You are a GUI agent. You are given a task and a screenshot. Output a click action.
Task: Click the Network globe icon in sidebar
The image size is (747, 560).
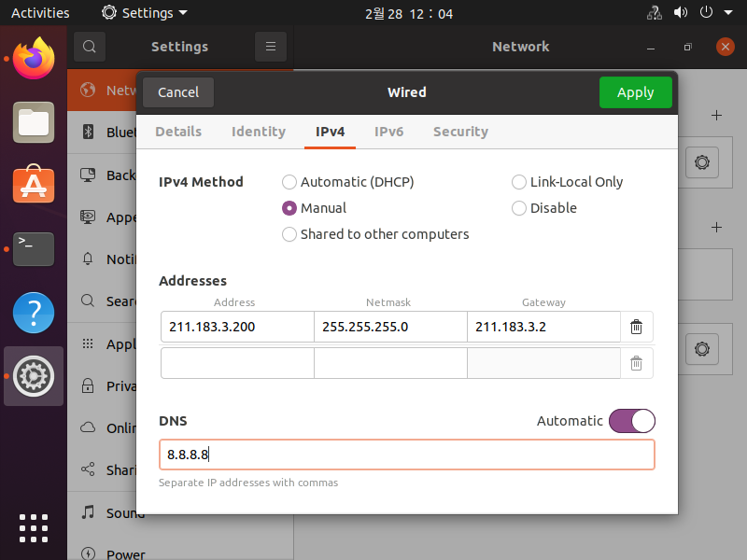(88, 90)
